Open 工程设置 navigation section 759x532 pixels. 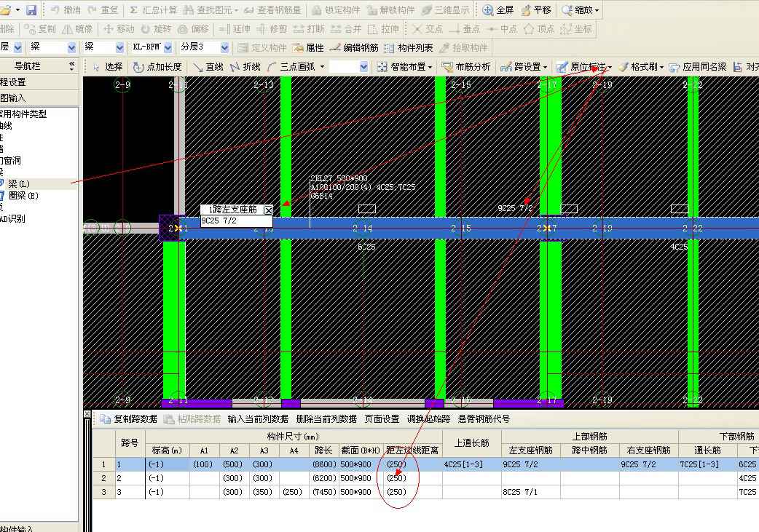tap(39, 82)
